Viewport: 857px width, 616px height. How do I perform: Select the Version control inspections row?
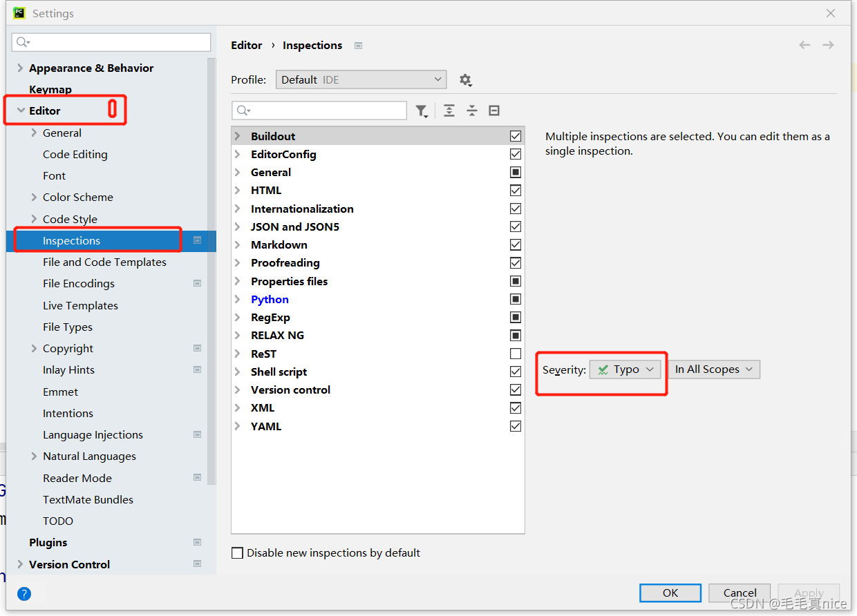[x=378, y=389]
